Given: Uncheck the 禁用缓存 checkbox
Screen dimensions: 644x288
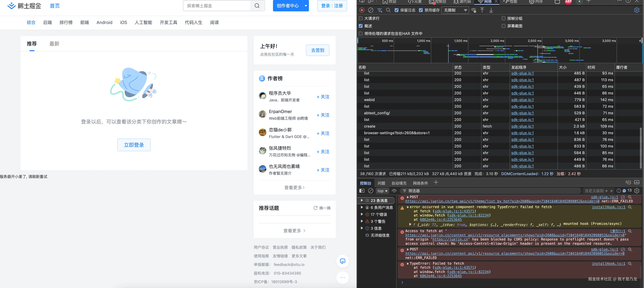Looking at the screenshot, I should click(x=421, y=10).
